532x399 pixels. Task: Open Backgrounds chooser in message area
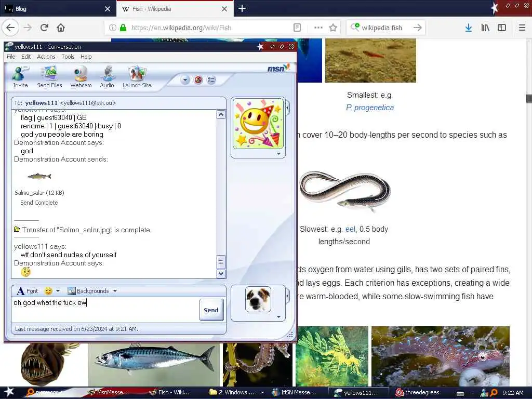click(x=88, y=291)
